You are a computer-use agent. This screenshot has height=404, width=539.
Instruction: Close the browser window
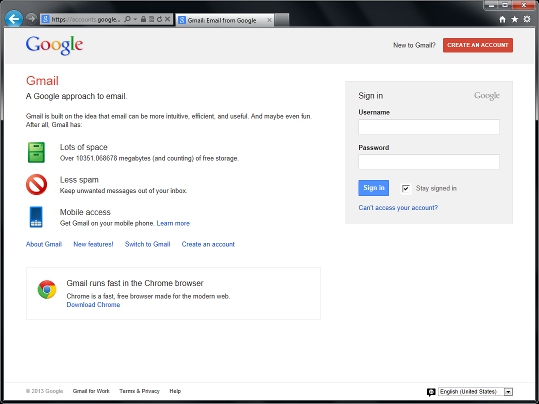pos(524,5)
